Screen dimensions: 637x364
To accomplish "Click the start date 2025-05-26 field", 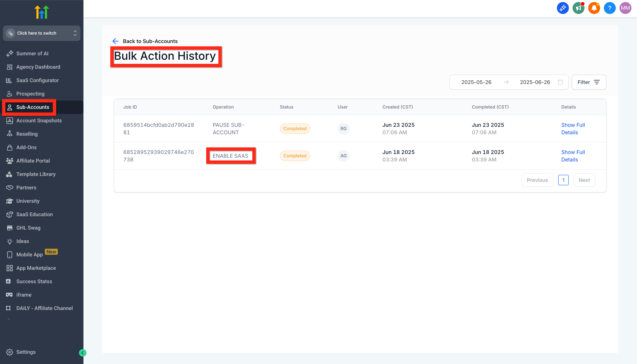I will click(476, 82).
